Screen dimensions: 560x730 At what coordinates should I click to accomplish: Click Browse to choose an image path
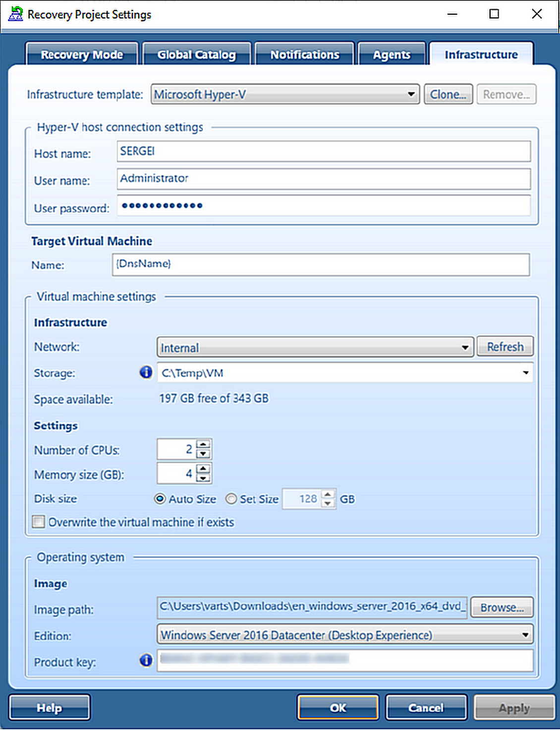pos(502,607)
